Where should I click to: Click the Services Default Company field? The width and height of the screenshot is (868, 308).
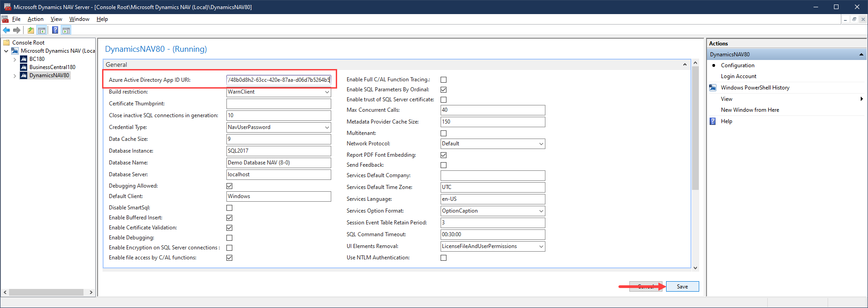point(493,176)
